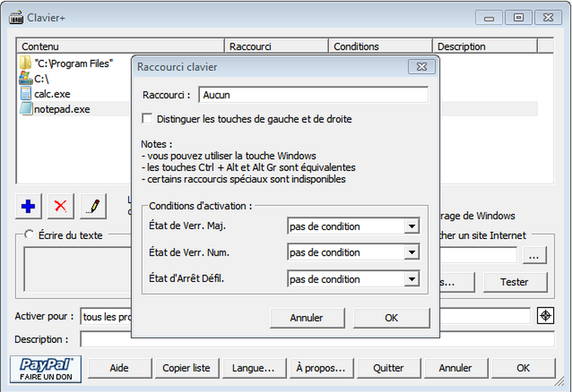572x392 pixels.
Task: Enable distinguishing left and right keys checkbox
Action: tap(148, 118)
